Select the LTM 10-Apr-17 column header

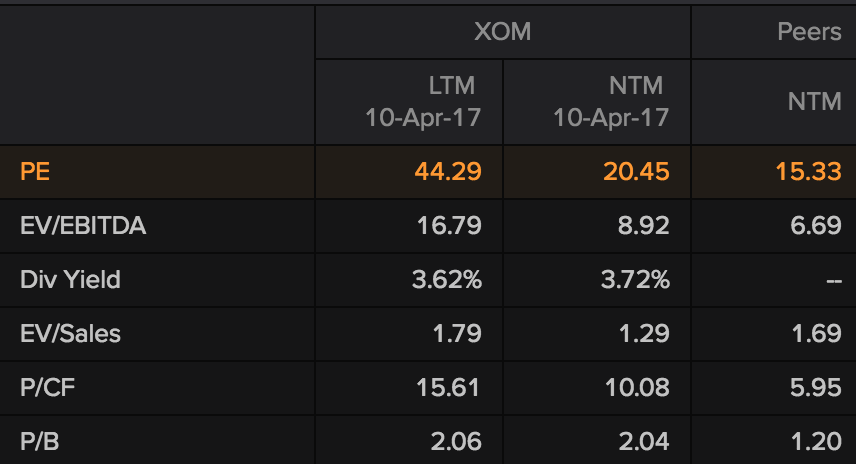423,102
